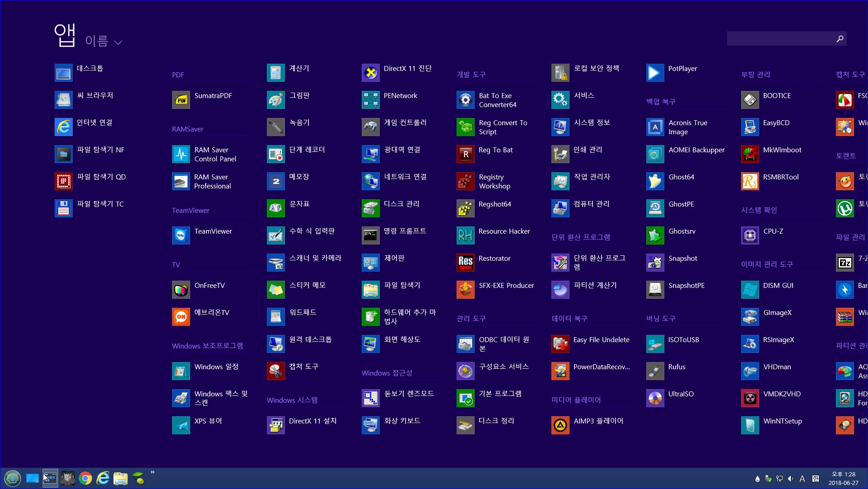Open UltraISO icon
The width and height of the screenshot is (868, 489).
[655, 398]
